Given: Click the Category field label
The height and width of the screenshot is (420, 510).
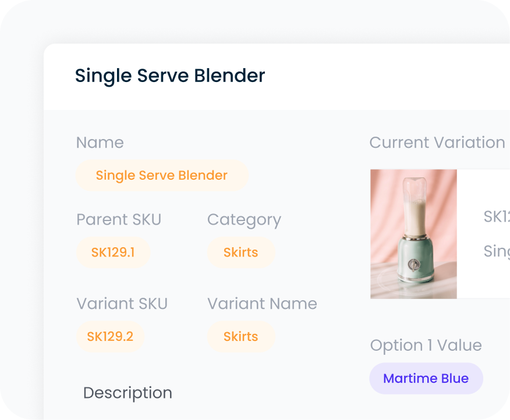Looking at the screenshot, I should click(244, 219).
